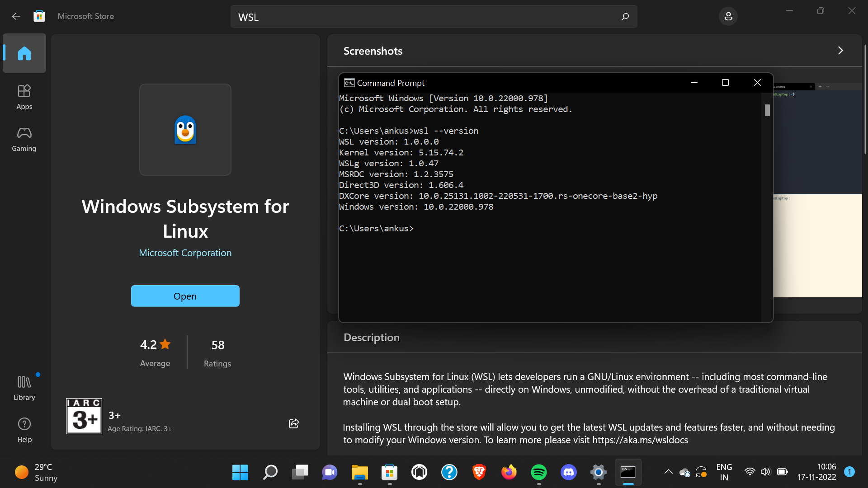Open the Command Prompt screenshot thumbnail
The height and width of the screenshot is (488, 868).
(556, 198)
